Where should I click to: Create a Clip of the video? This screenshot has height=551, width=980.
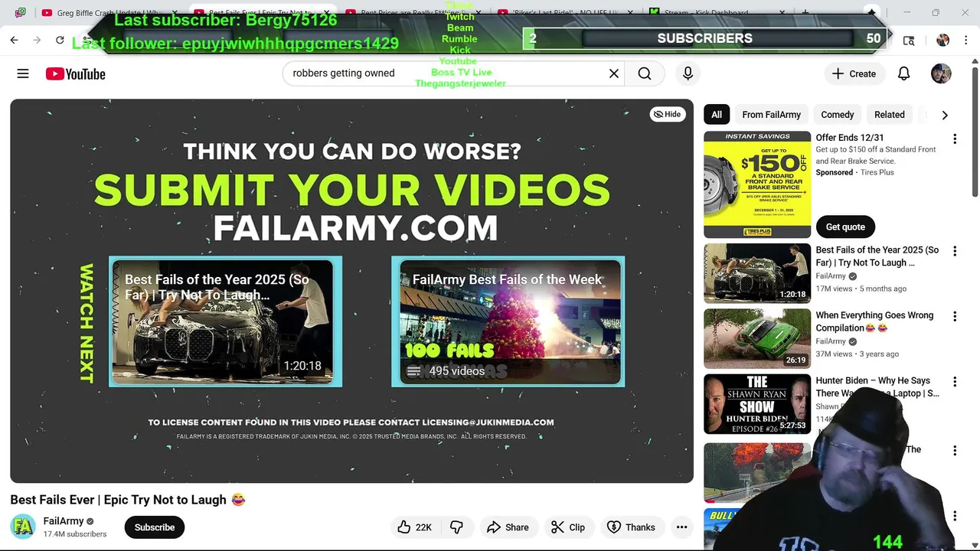tap(568, 527)
